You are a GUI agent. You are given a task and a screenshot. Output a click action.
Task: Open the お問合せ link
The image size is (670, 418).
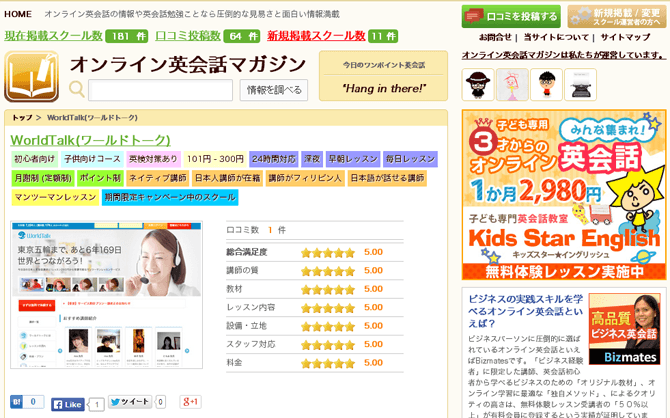pyautogui.click(x=495, y=37)
